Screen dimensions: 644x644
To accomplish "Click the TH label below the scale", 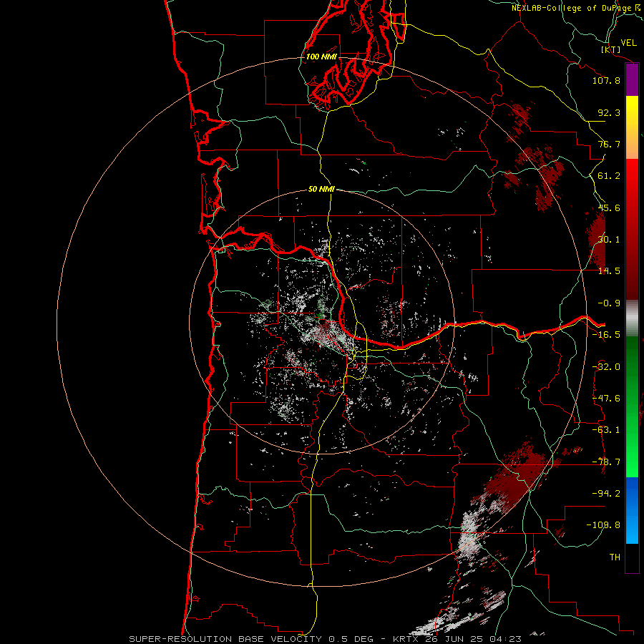I will pos(615,557).
